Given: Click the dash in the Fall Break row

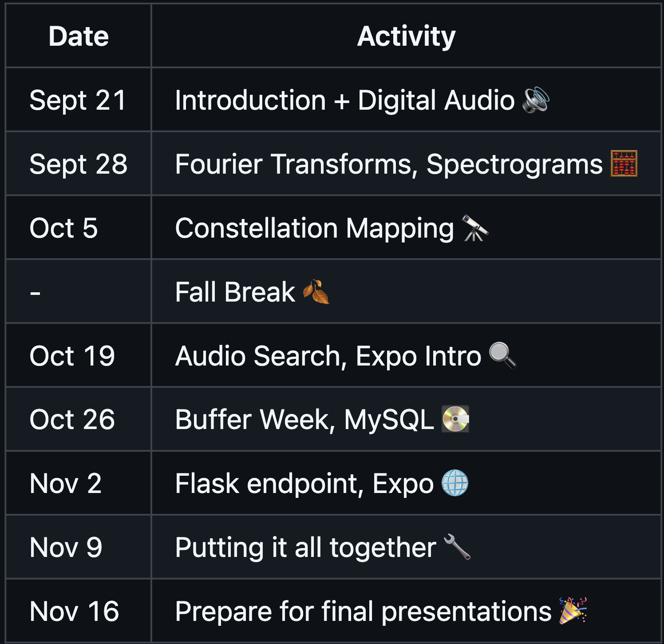Looking at the screenshot, I should click(x=36, y=293).
